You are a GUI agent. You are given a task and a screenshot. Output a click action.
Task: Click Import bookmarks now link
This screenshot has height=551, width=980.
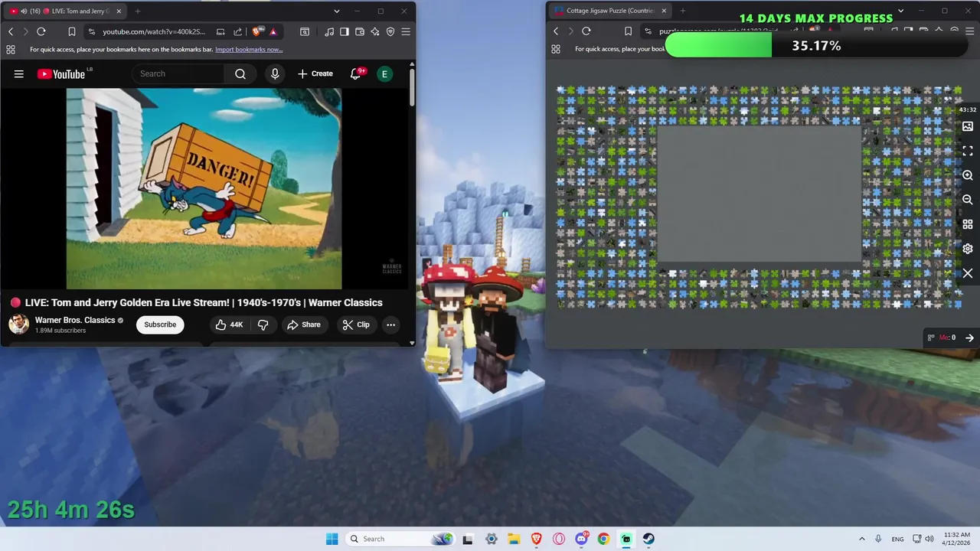pos(249,49)
